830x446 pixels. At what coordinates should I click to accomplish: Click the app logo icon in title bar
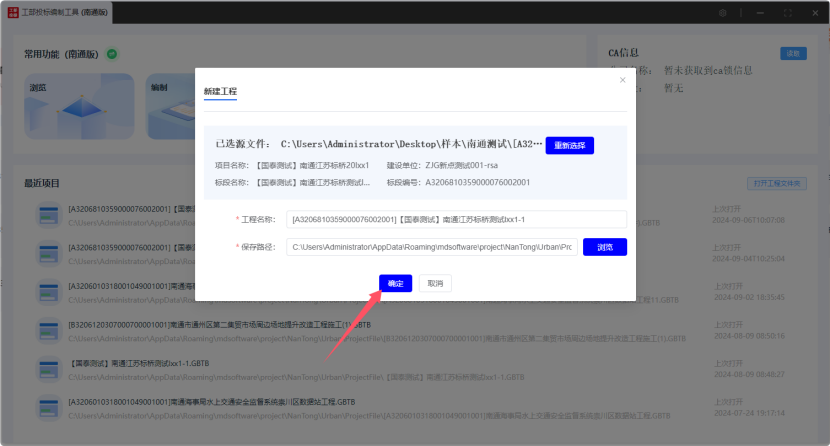click(13, 13)
